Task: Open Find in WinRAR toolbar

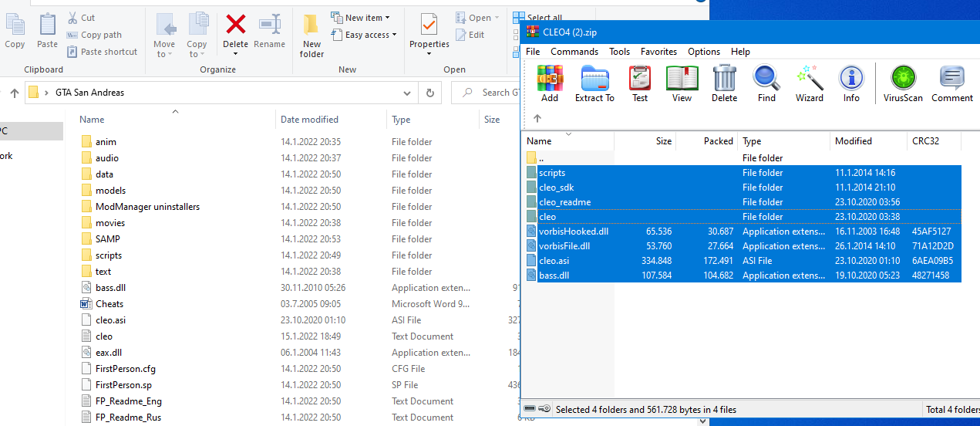Action: coord(766,83)
